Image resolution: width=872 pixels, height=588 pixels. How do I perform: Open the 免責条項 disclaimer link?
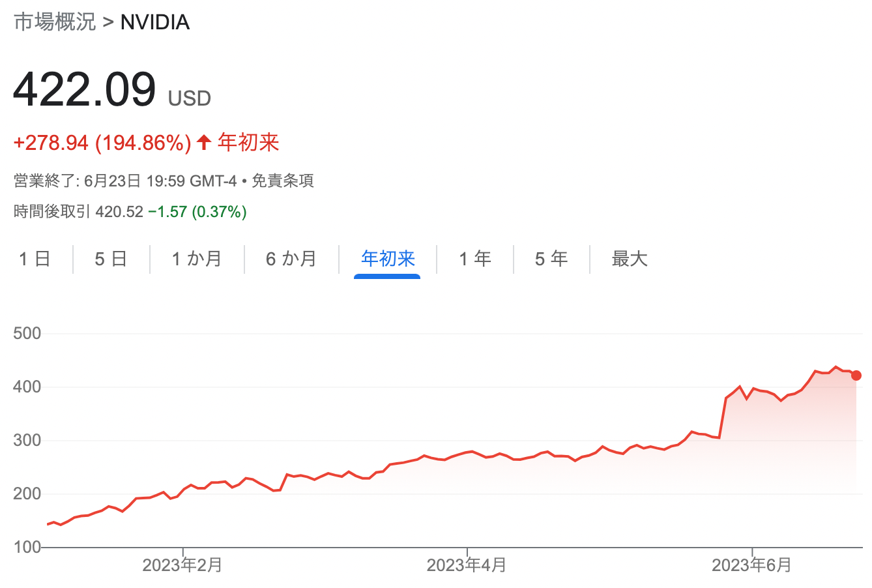[x=283, y=181]
